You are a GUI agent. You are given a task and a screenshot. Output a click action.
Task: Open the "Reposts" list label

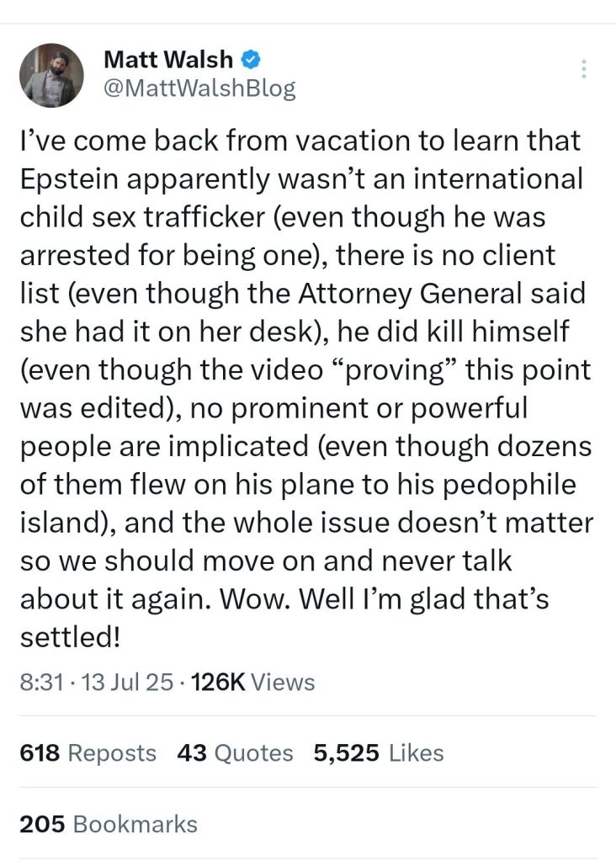[112, 752]
